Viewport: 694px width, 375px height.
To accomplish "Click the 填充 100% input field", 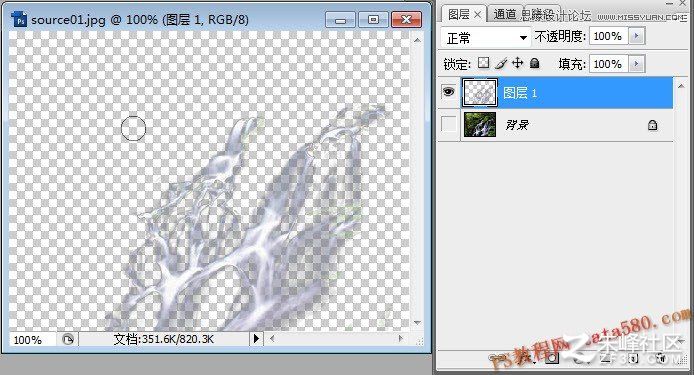I will coord(609,64).
